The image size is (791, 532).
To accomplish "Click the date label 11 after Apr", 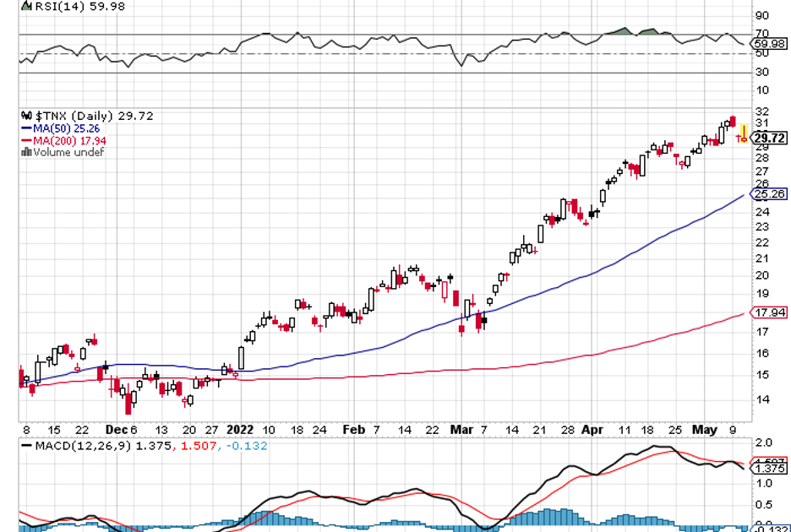I will point(625,430).
